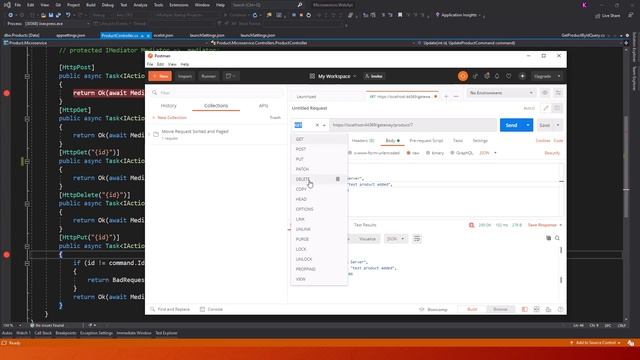Viewport: 640px width, 360px height.
Task: Open the Send button dropdown arrow
Action: [x=528, y=125]
